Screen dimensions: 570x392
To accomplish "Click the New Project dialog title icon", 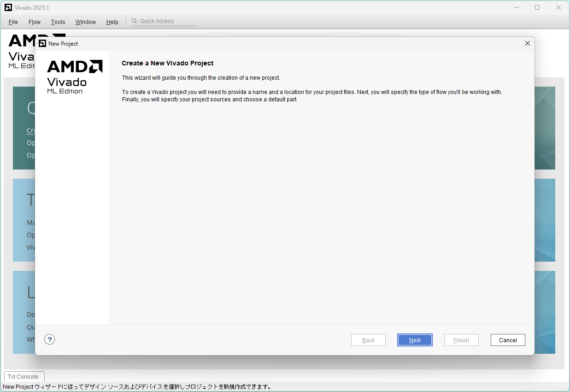I will coord(42,43).
